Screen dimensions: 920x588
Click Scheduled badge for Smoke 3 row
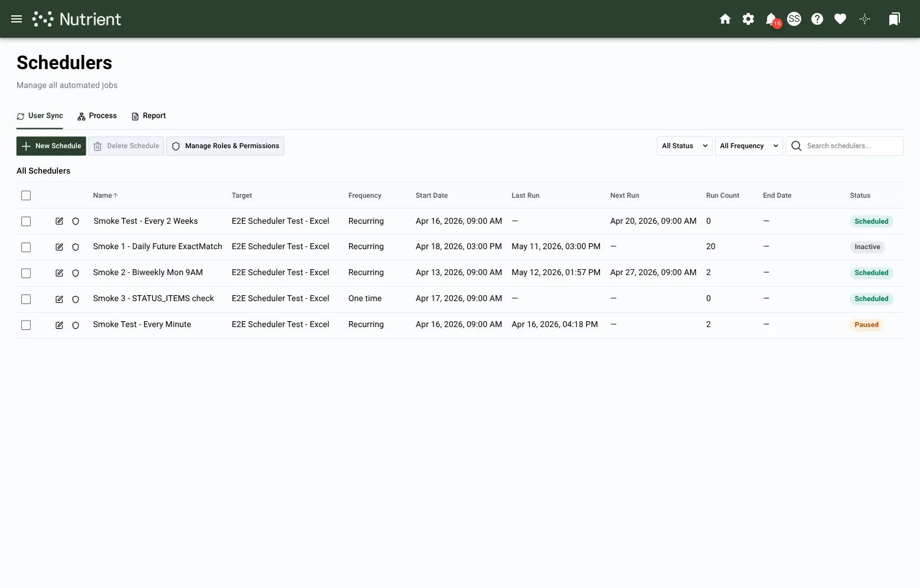(872, 299)
